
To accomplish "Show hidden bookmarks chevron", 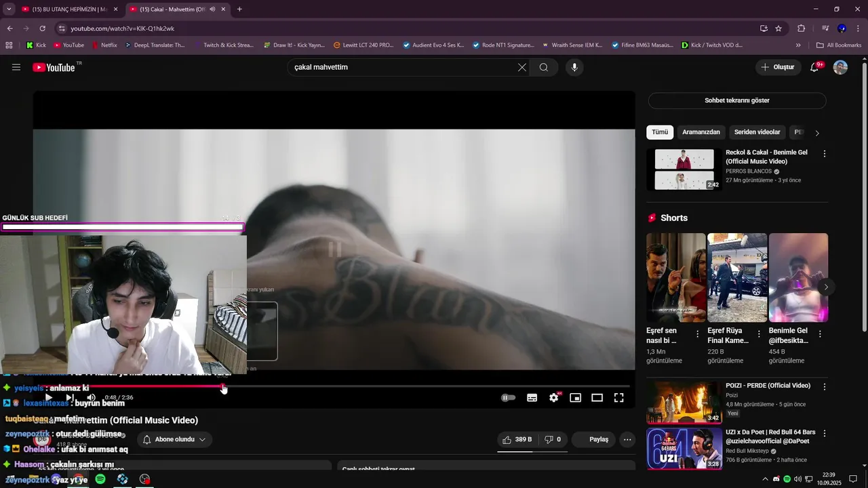I will point(798,45).
